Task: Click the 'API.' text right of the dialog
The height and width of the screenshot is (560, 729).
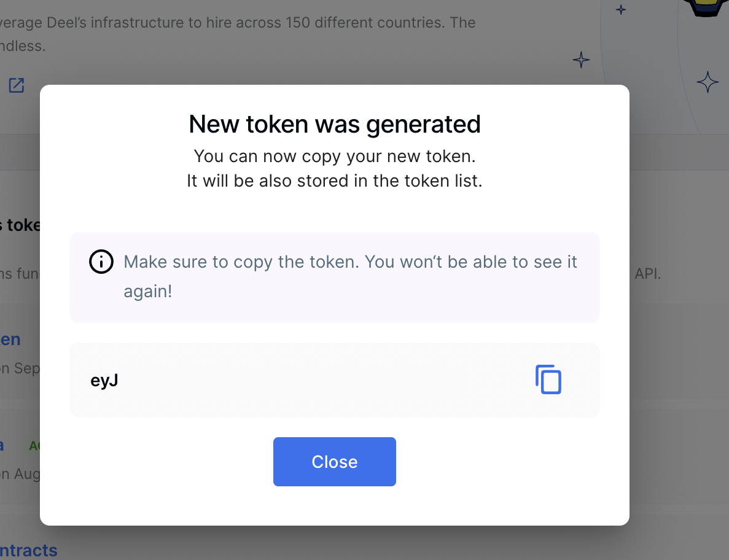Action: (648, 274)
